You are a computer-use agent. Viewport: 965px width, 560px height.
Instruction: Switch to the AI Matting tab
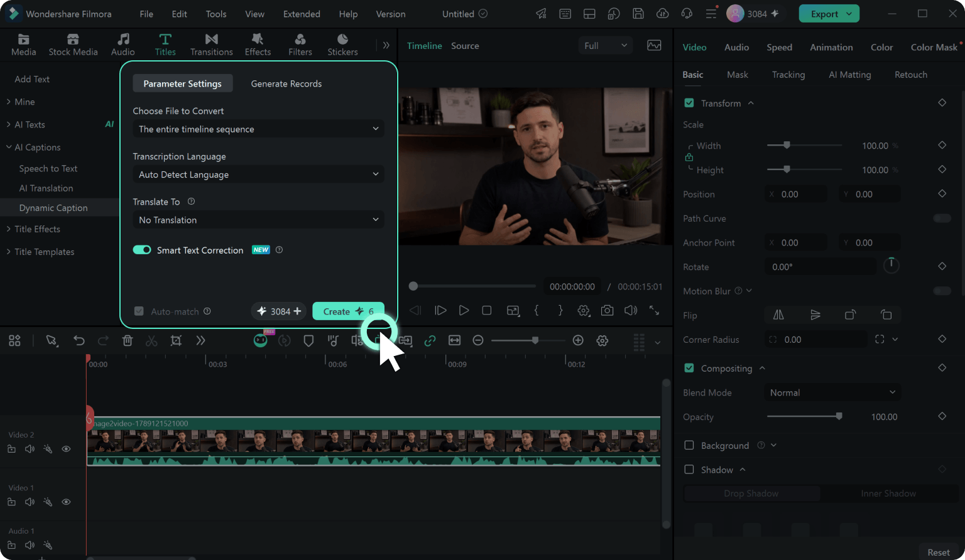click(850, 75)
